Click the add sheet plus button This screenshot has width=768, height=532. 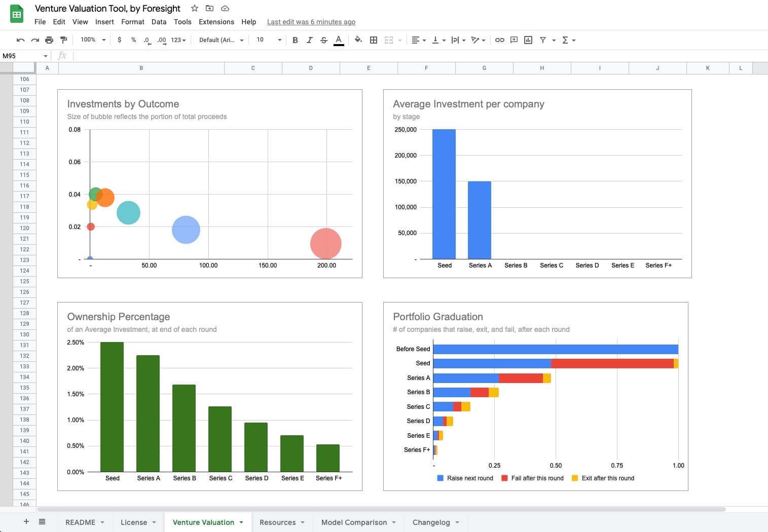point(26,521)
